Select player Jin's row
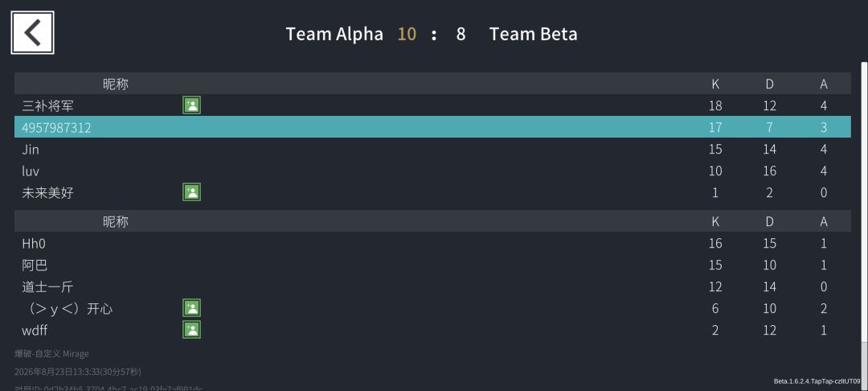Viewport: 868px width, 391px height. click(x=432, y=149)
